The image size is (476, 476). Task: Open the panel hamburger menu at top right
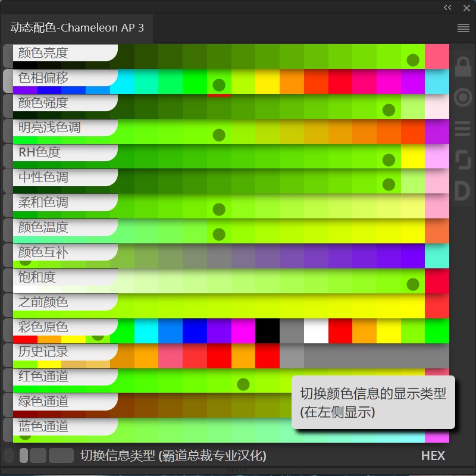pos(464,28)
